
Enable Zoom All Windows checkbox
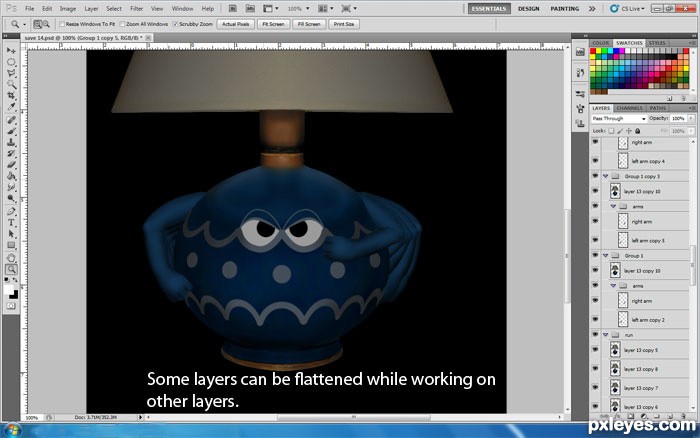[x=122, y=24]
